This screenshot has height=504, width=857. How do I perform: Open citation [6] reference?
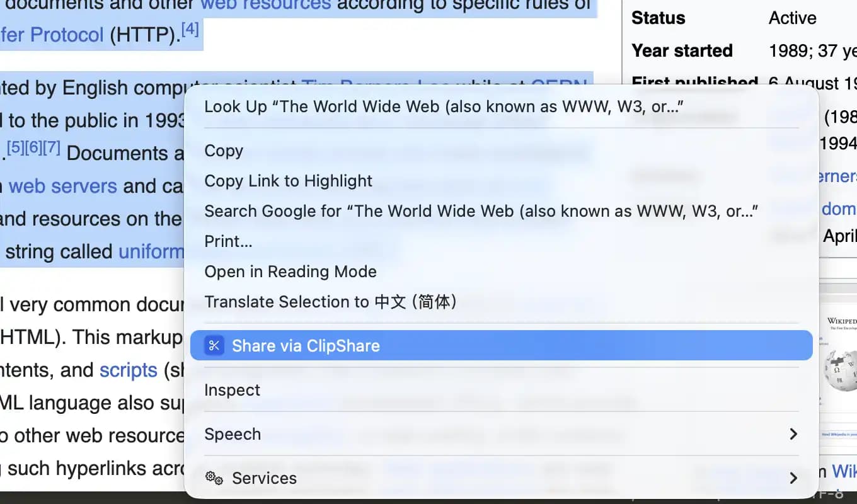33,147
